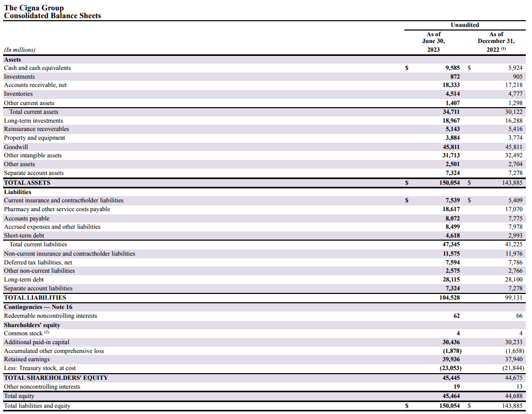The width and height of the screenshot is (532, 414).
Task: Select the 2022 cash value '5,924'
Action: [x=515, y=68]
